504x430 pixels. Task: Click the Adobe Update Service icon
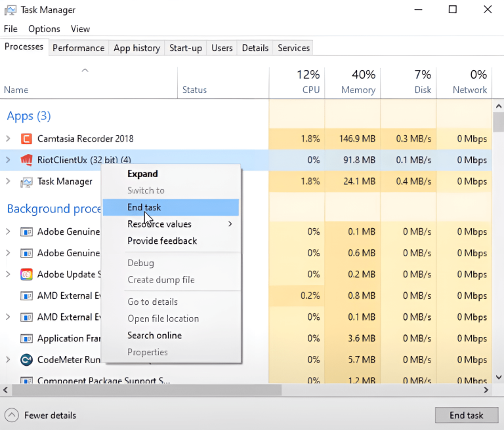pos(26,275)
